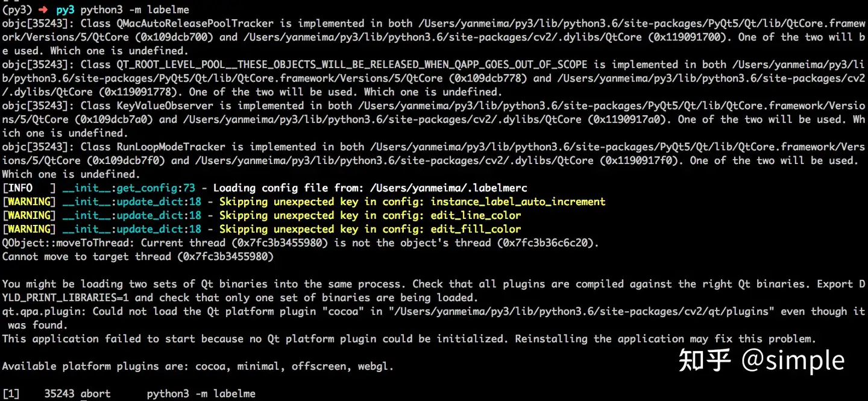This screenshot has height=401, width=868.
Task: Click the 'edit_line_color' key text
Action: coord(476,215)
